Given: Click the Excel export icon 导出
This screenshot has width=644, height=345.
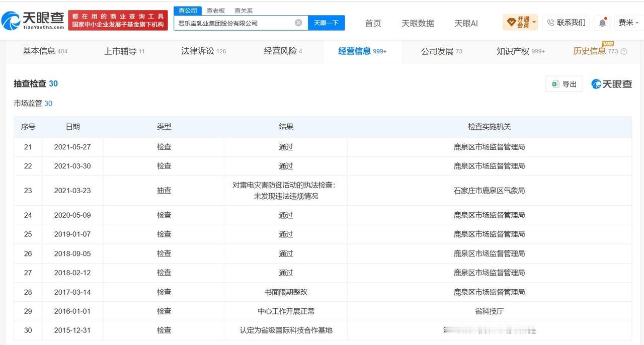Looking at the screenshot, I should [x=564, y=84].
